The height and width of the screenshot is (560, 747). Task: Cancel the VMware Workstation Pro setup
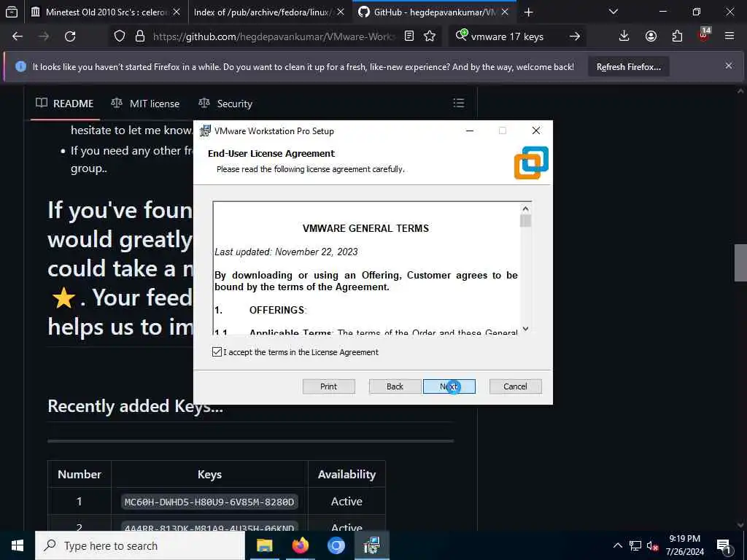(515, 386)
